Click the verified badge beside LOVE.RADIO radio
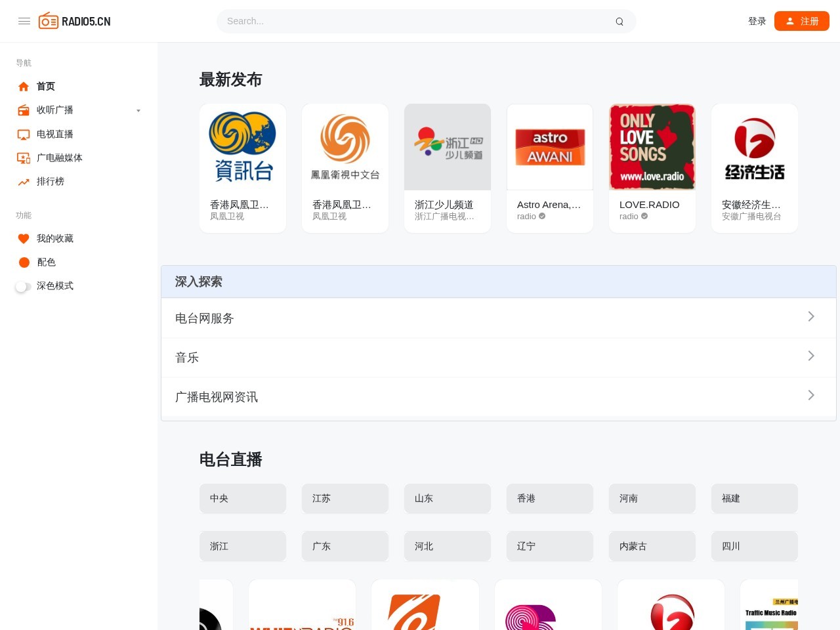Viewport: 840px width, 630px height. pyautogui.click(x=644, y=217)
